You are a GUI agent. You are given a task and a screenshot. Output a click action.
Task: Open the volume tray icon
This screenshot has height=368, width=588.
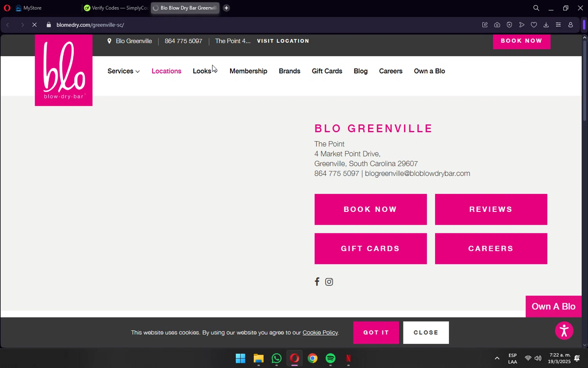pos(538,358)
